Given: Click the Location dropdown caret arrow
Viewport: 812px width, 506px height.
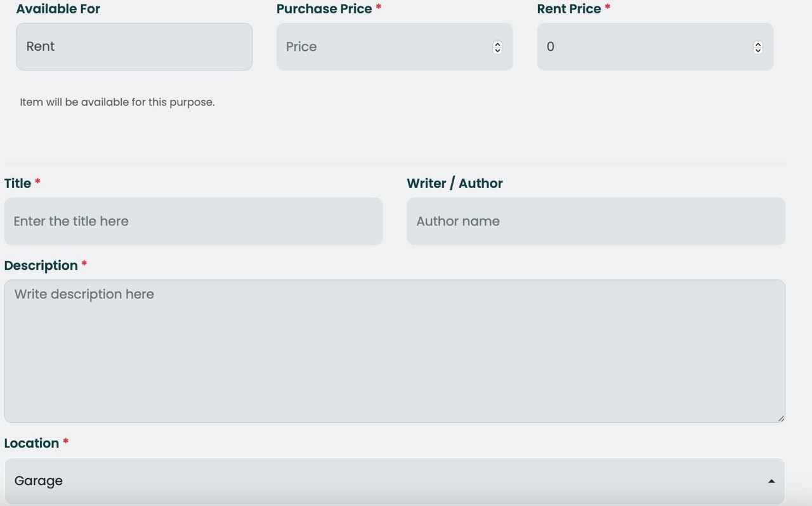Looking at the screenshot, I should point(771,481).
